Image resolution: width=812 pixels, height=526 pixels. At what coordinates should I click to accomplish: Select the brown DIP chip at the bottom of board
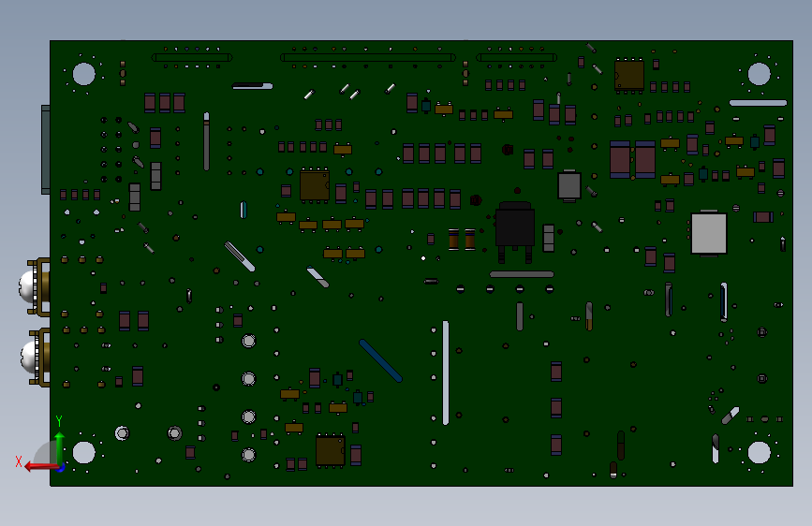(331, 450)
